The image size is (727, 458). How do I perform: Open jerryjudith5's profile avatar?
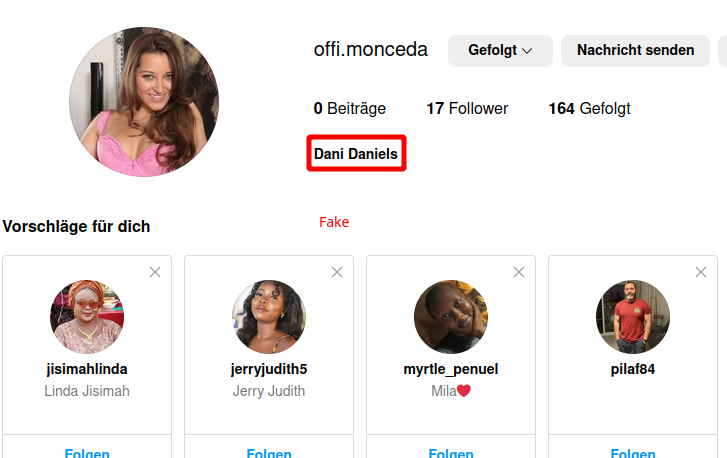(269, 317)
